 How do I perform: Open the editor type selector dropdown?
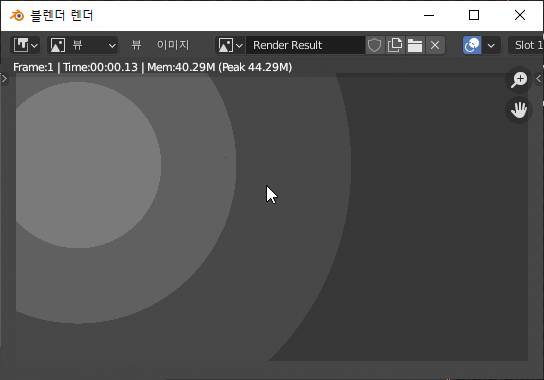[26, 45]
